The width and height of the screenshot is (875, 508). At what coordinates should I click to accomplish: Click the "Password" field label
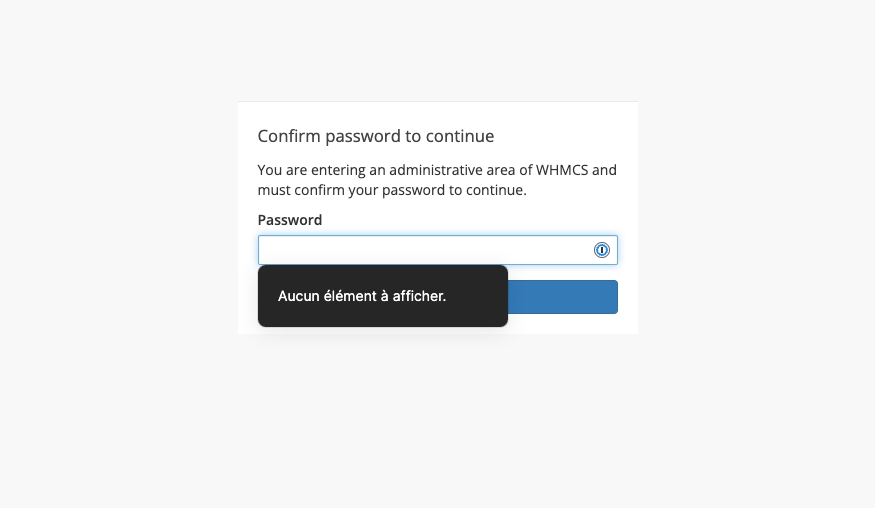290,220
